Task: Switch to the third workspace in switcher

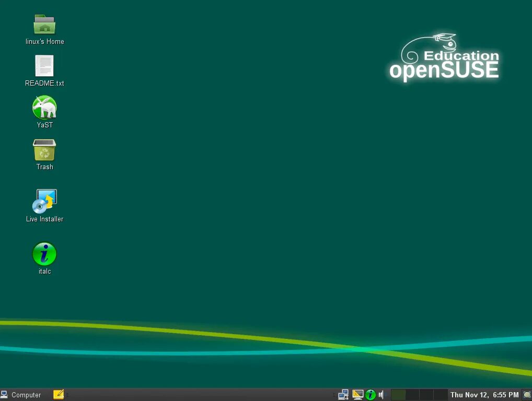Action: click(426, 395)
